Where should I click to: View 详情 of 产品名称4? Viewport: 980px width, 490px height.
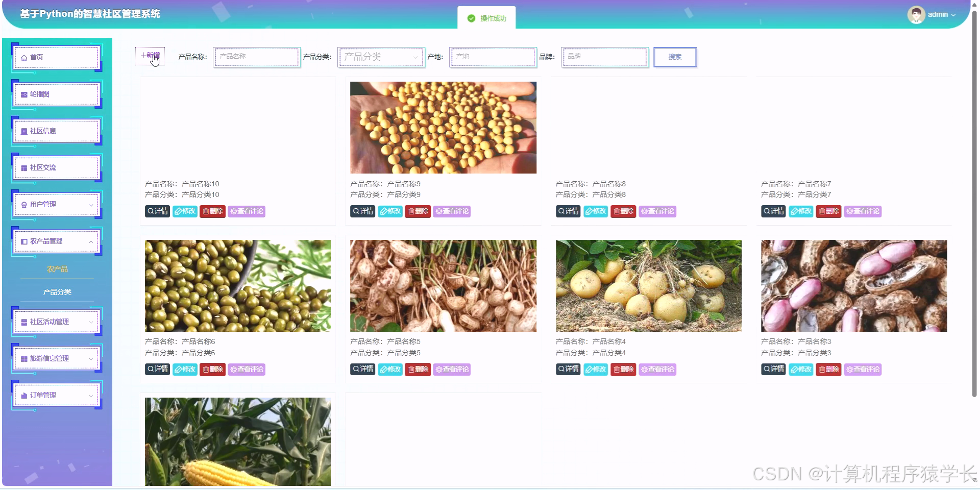(568, 370)
